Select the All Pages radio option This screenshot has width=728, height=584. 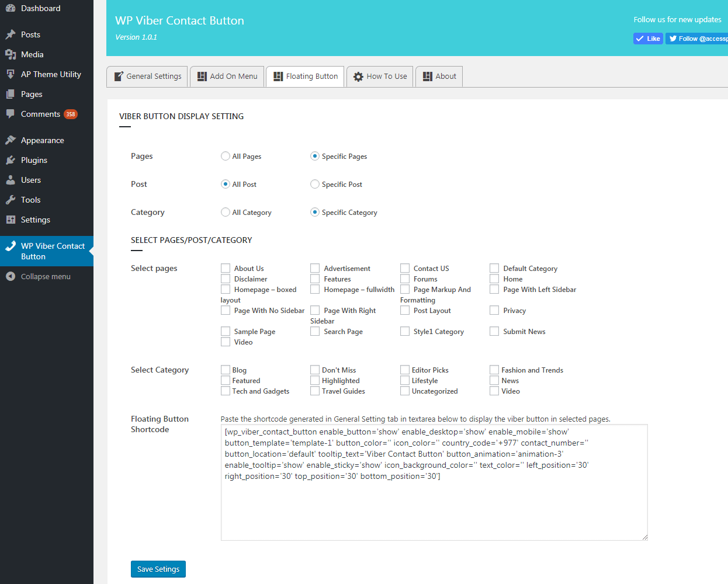pyautogui.click(x=226, y=156)
